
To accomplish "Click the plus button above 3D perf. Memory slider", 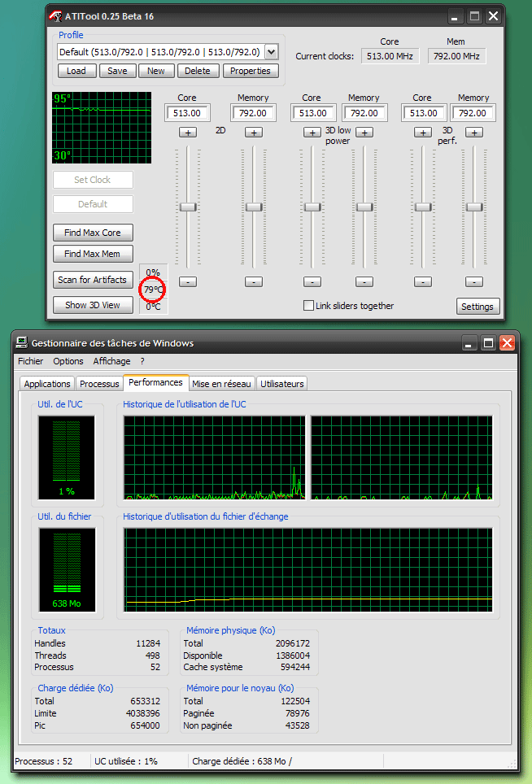I will coord(474,132).
